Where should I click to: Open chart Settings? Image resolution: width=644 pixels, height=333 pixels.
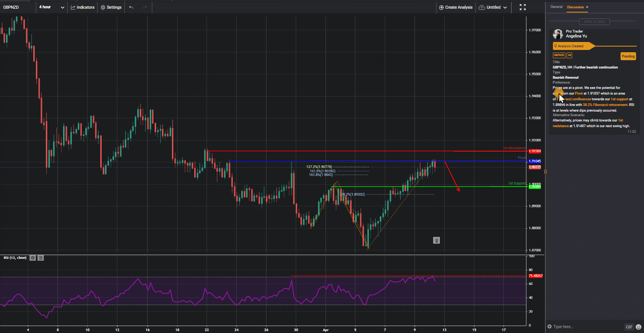[111, 7]
